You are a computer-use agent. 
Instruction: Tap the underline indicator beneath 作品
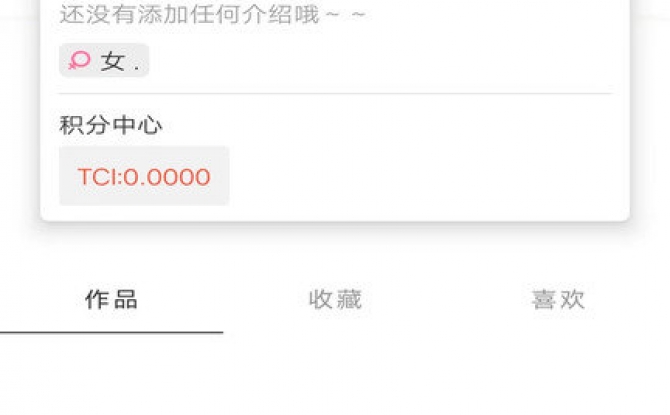tap(112, 332)
